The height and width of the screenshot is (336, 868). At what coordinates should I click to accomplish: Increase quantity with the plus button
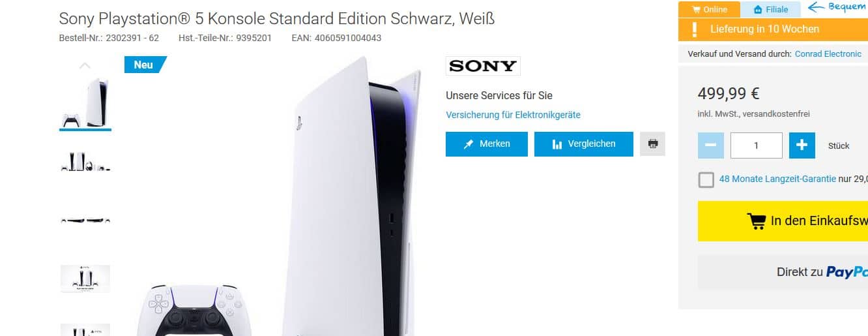click(802, 145)
